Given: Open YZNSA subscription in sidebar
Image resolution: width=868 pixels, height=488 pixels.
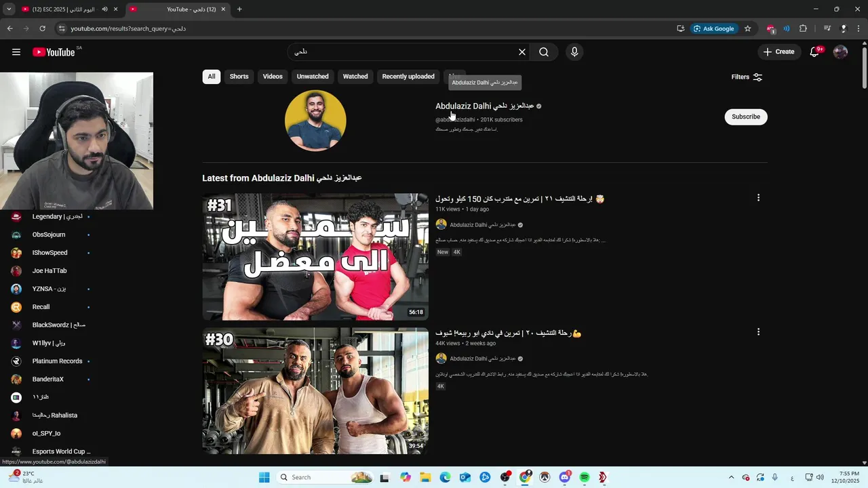Looking at the screenshot, I should (x=51, y=289).
